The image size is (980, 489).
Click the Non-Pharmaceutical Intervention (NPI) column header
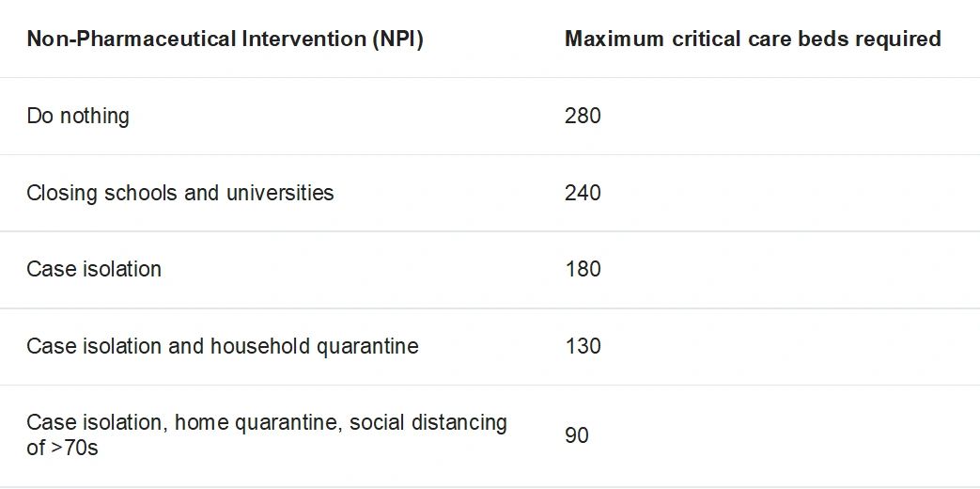(225, 39)
